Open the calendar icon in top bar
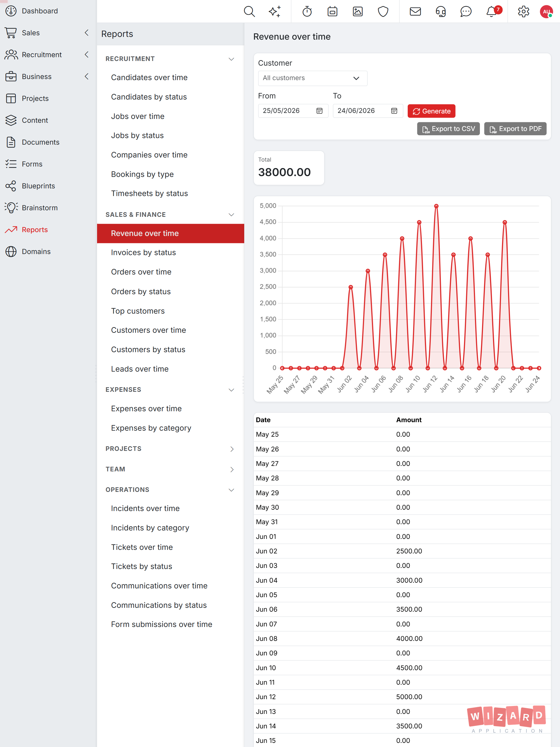 [332, 11]
